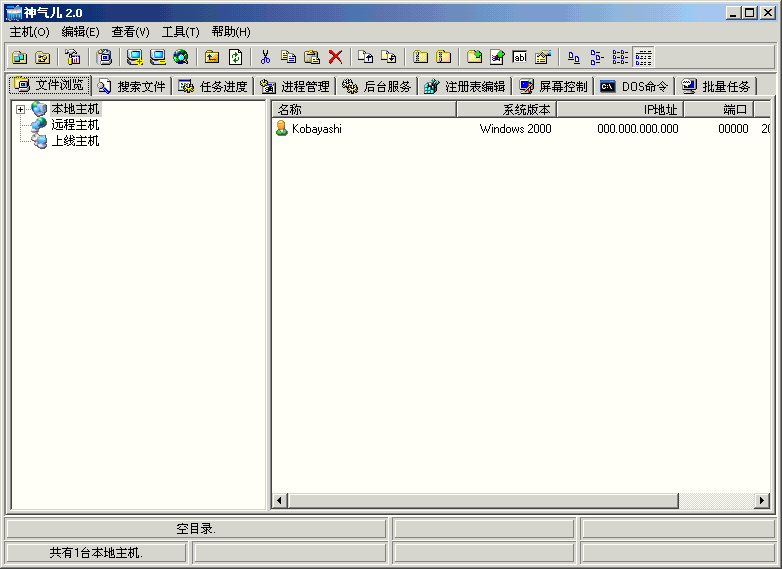The height and width of the screenshot is (569, 782).
Task: Click the green Refresh icon in toolbar
Action: [235, 58]
